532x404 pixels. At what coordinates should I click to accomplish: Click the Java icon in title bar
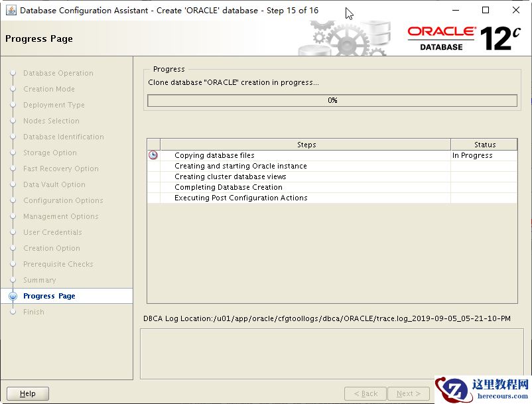11,10
